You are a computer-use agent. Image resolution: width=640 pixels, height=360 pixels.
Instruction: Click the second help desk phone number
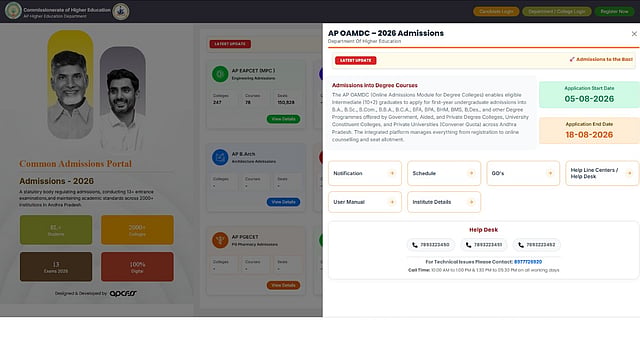click(488, 245)
